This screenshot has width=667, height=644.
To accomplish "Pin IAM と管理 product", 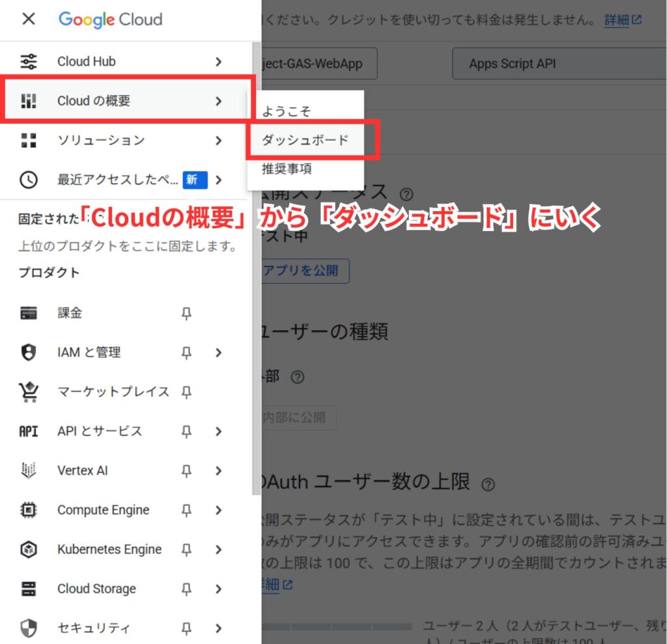I will (x=186, y=353).
